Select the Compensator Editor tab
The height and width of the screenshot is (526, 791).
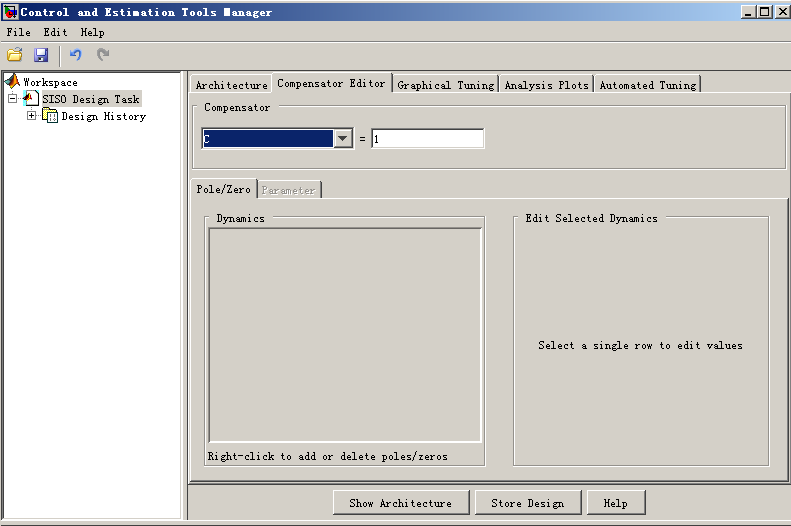click(x=331, y=83)
